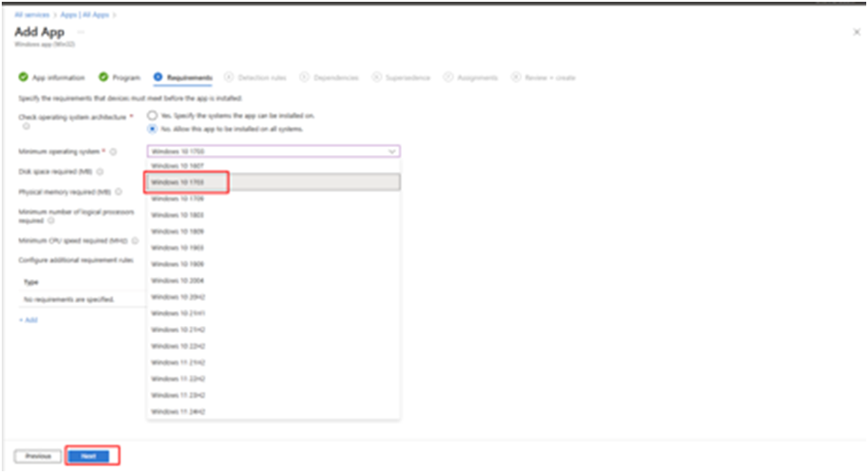Click info icon under Check operating system architecture
868x473 pixels.
point(26,127)
